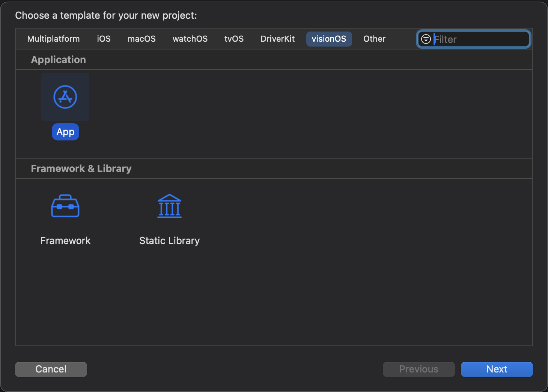Focus the Filter text field
The image size is (548, 392).
(x=474, y=39)
